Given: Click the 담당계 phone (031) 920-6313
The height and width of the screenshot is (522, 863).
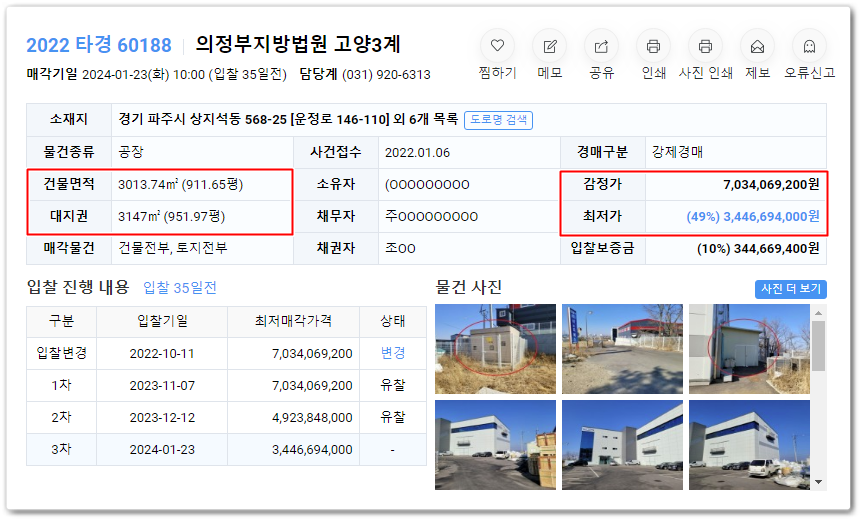Looking at the screenshot, I should click(x=386, y=74).
